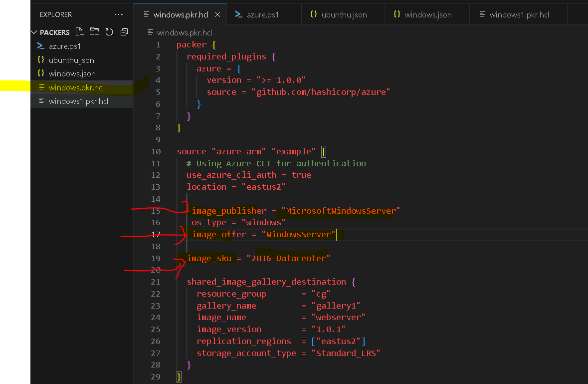Click the New File icon in PACKERS header

click(x=79, y=32)
